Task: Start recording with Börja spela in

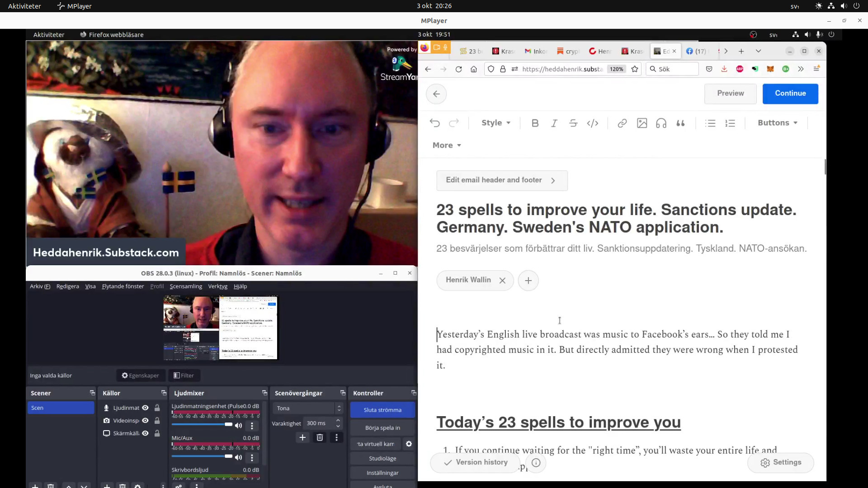Action: coord(382,428)
